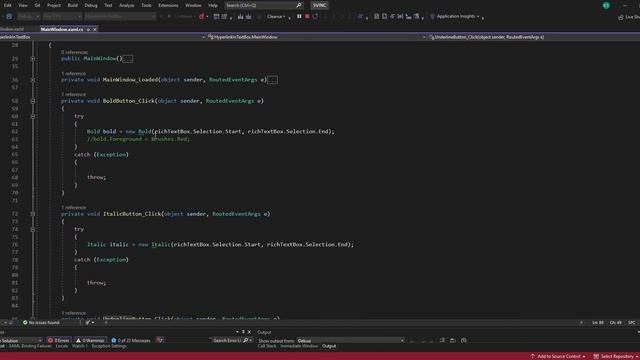Click Add to Source Control in status bar
The image size is (640, 360).
tap(558, 356)
